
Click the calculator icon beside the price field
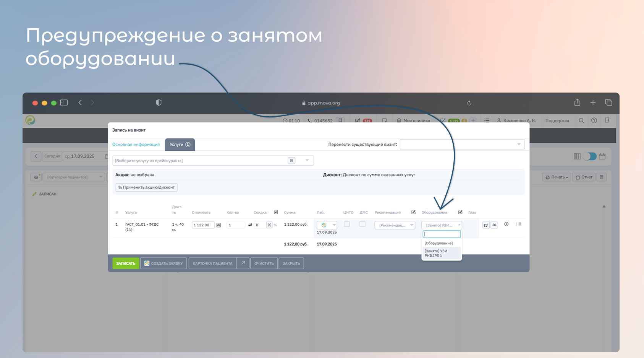[x=218, y=225]
